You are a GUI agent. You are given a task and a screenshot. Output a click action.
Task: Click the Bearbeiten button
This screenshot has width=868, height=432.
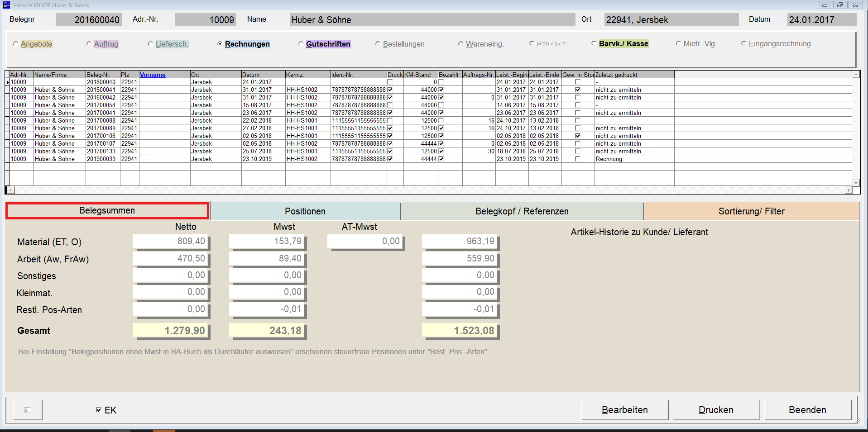tap(625, 410)
